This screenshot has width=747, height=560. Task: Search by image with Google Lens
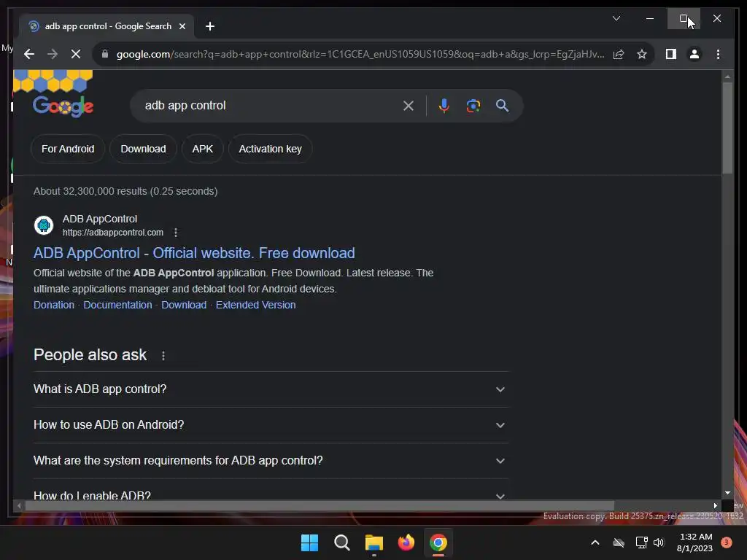[473, 106]
